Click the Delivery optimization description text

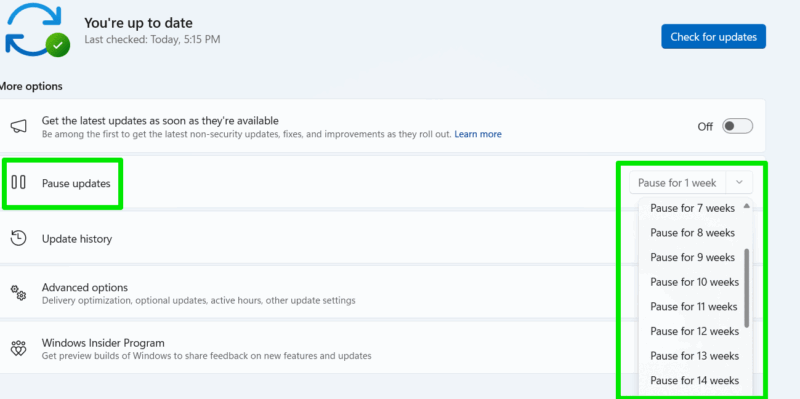198,301
